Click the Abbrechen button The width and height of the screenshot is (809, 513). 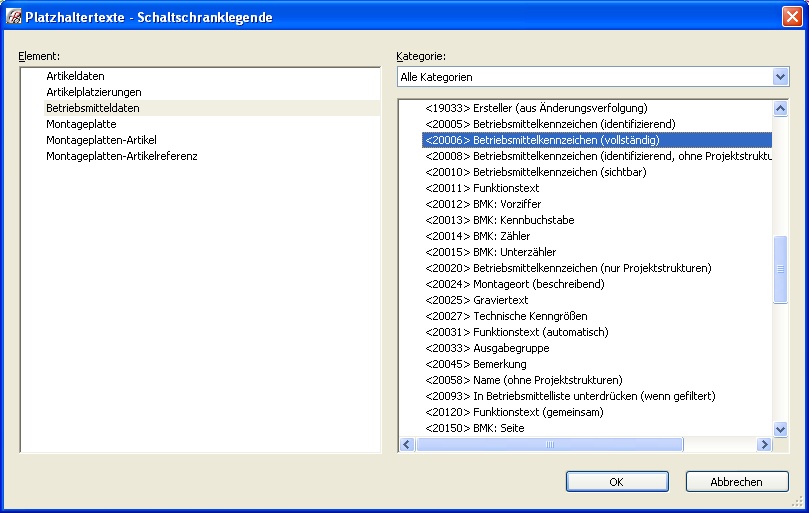tap(737, 482)
